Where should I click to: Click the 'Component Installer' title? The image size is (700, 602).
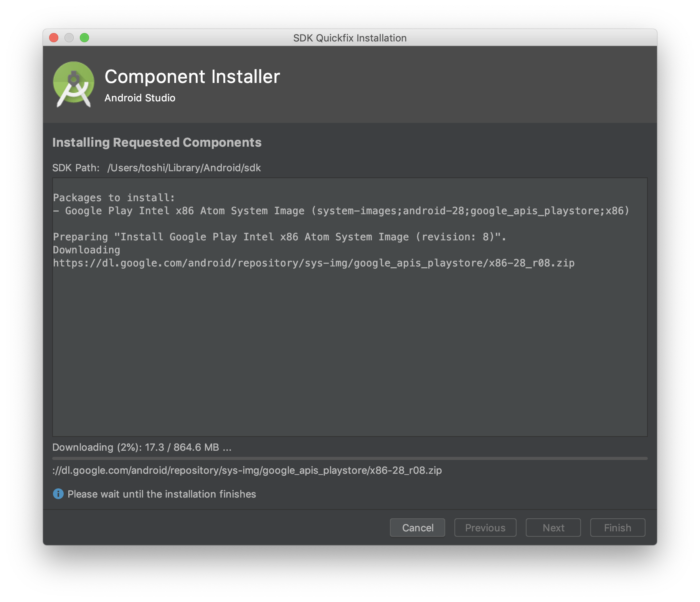(192, 76)
